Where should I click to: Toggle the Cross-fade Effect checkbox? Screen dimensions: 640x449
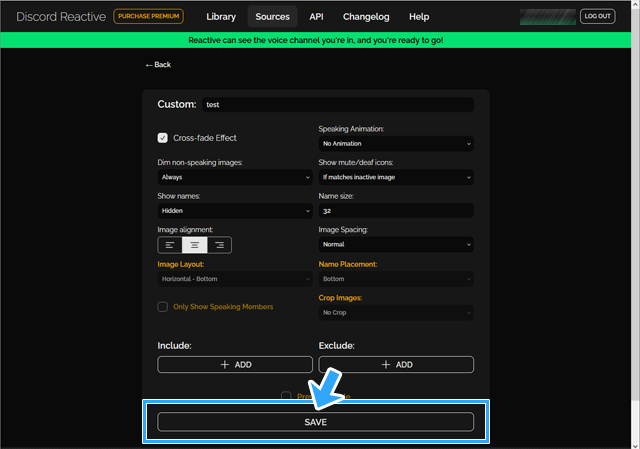[163, 138]
